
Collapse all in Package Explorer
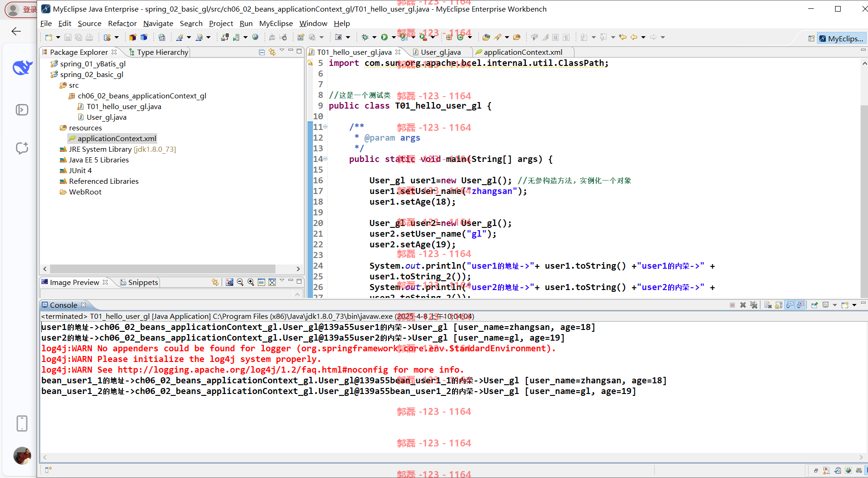point(262,52)
